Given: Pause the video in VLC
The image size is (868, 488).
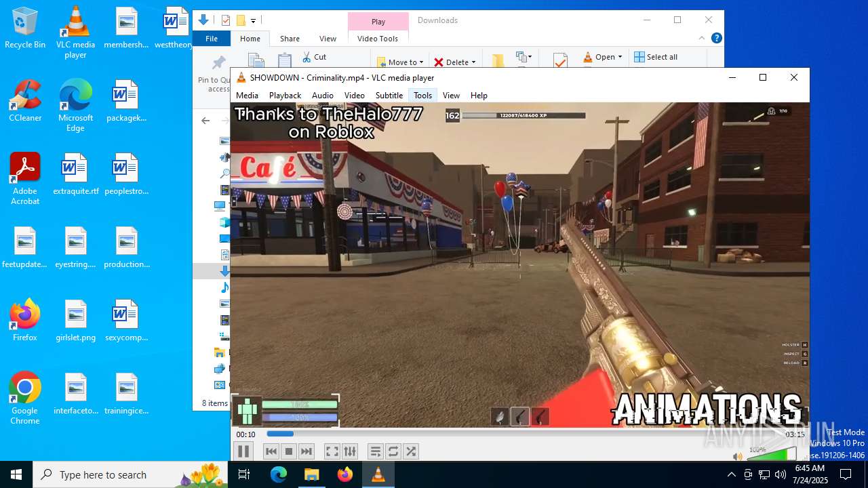Looking at the screenshot, I should (x=243, y=451).
